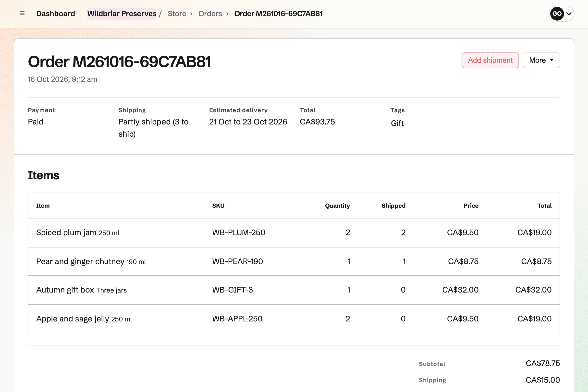Select SKU WB-APPL-250
The image size is (588, 392).
tap(237, 319)
